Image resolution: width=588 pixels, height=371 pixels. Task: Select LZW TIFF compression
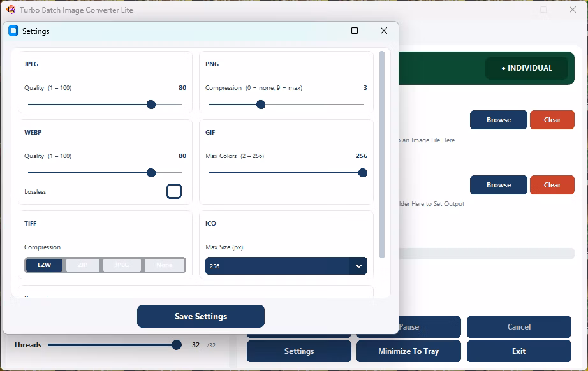[x=44, y=265]
